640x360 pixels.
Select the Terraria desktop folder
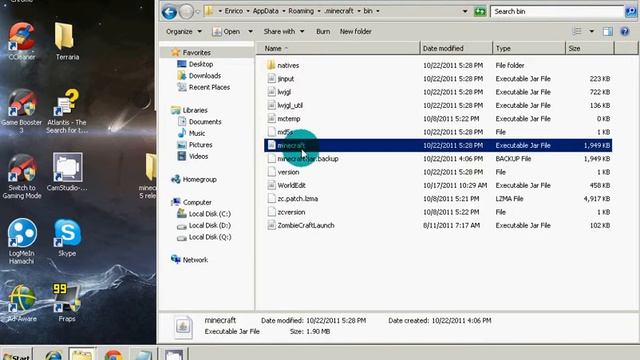click(67, 41)
